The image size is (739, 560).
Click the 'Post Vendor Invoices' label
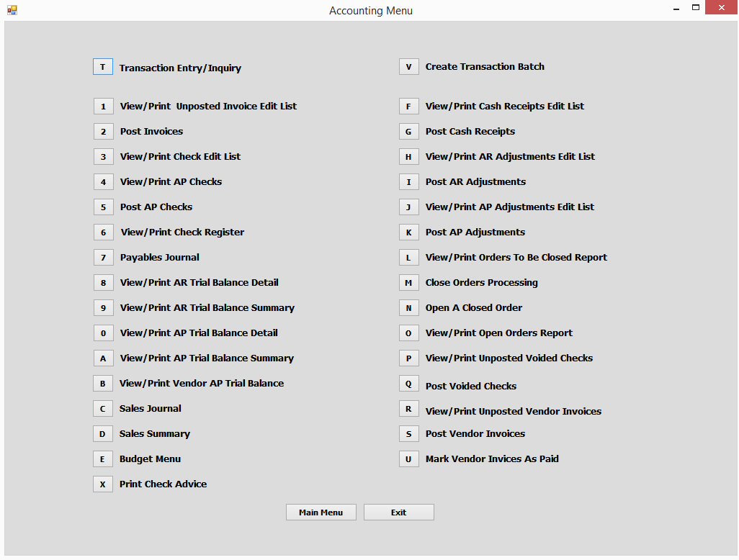(475, 433)
